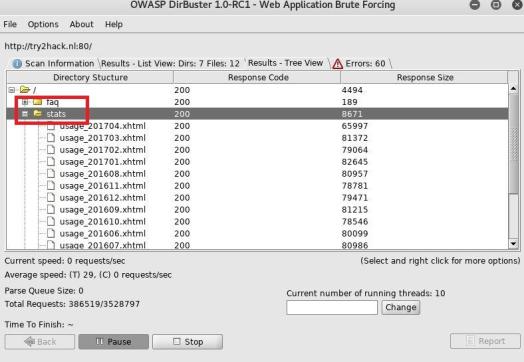524x362 pixels.
Task: Click the stats folder icon
Action: tap(37, 114)
